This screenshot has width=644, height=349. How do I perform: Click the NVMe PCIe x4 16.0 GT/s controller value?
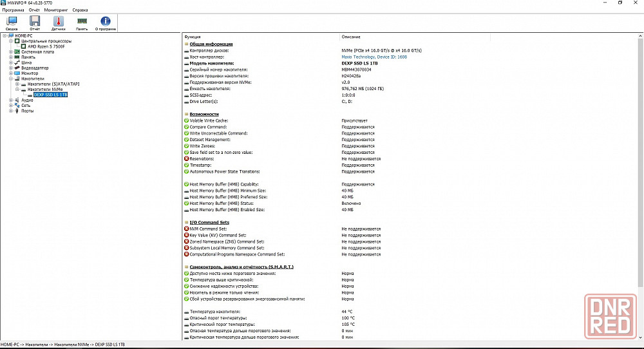tap(381, 50)
